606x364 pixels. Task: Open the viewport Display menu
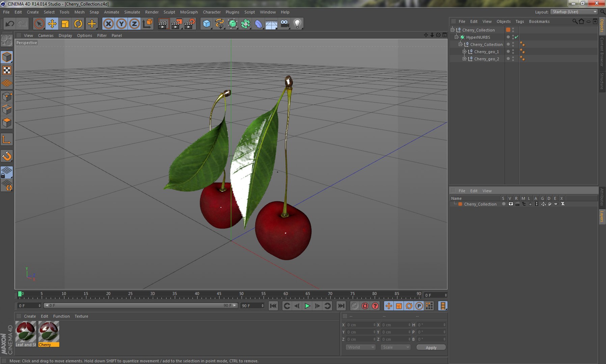click(65, 35)
